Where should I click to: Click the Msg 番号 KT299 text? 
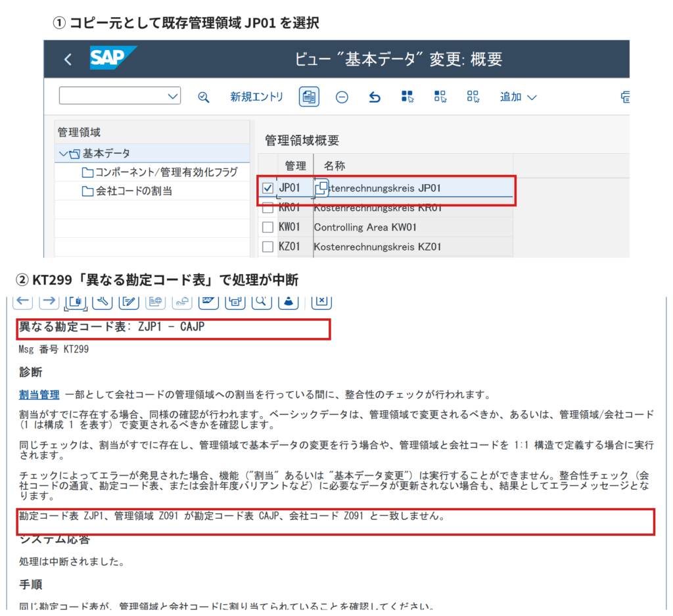pos(54,349)
